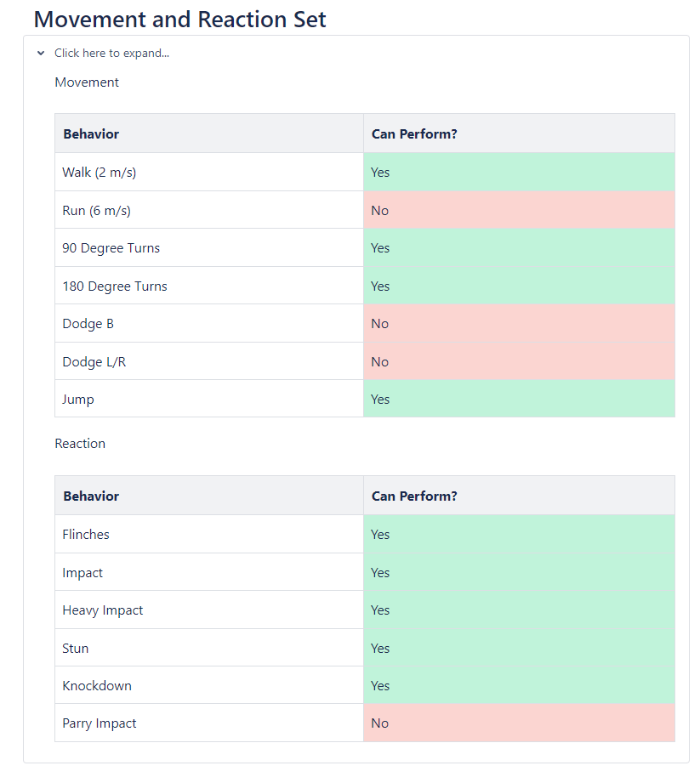Click the "Click here to expand..." text
Screen dimensions: 700x777
111,53
